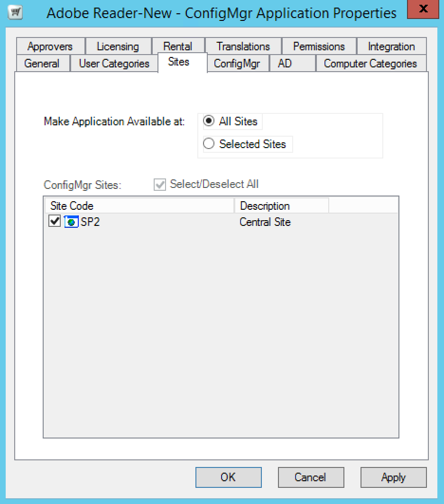This screenshot has height=504, width=444.
Task: Switch to the Approvers tab
Action: click(50, 47)
